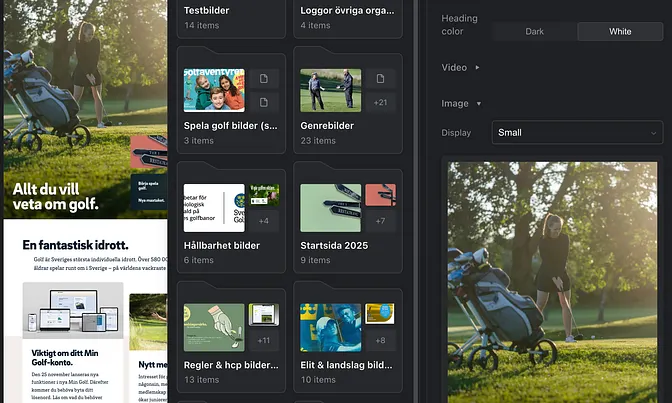Image resolution: width=672 pixels, height=403 pixels.
Task: Click the lower document icon in Spela golf bilder
Action: point(263,102)
